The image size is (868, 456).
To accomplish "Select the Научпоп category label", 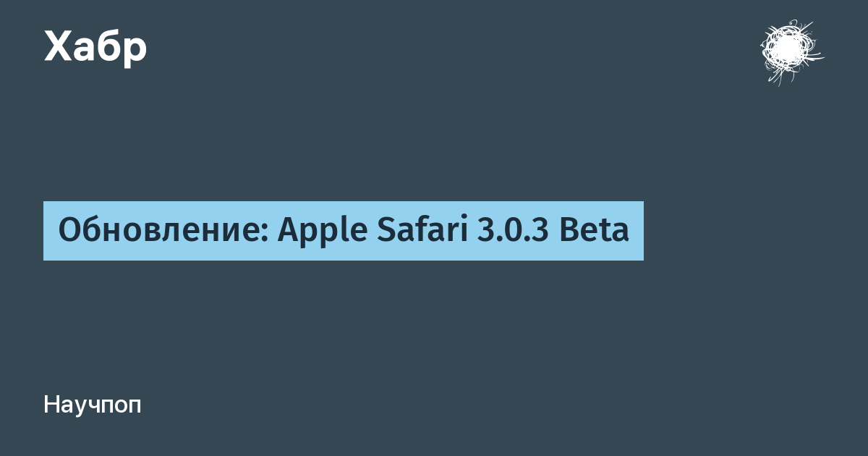I will (93, 405).
